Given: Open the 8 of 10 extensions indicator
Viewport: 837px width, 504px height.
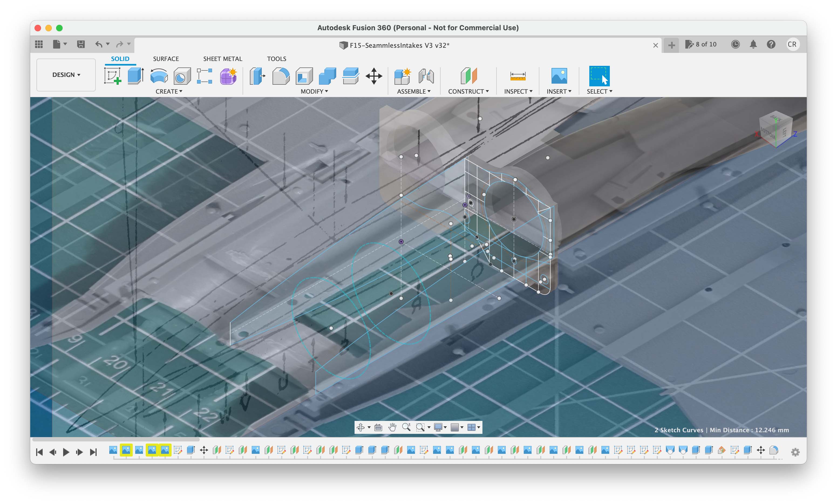Looking at the screenshot, I should pos(701,44).
